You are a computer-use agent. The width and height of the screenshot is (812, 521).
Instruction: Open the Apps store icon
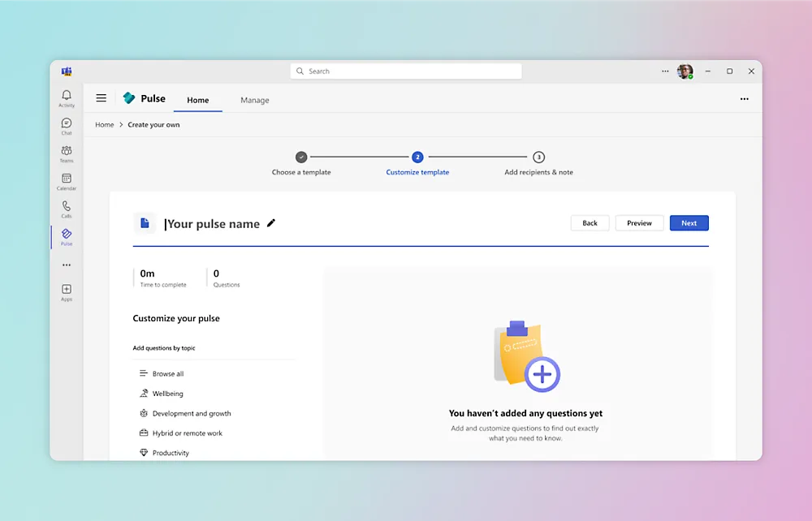[x=67, y=292]
